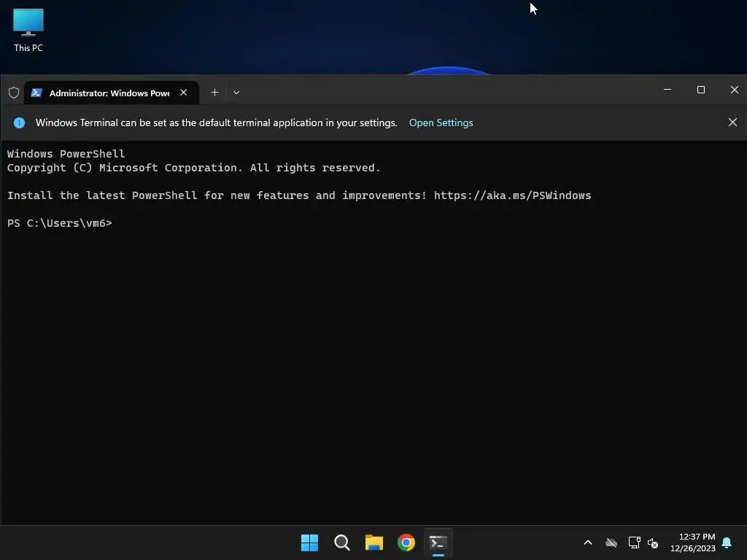This screenshot has height=560, width=747.
Task: Click the Copyright Microsoft Corporation line
Action: coord(193,168)
